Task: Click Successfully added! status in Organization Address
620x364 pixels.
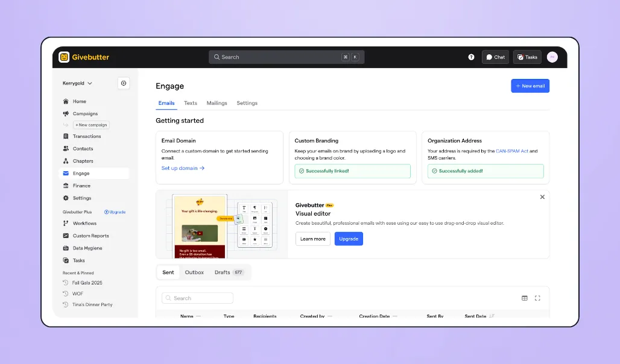Action: coord(486,171)
